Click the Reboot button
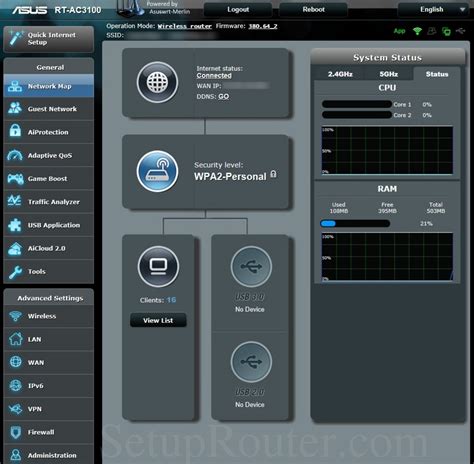Image resolution: width=474 pixels, height=464 pixels. (x=313, y=10)
